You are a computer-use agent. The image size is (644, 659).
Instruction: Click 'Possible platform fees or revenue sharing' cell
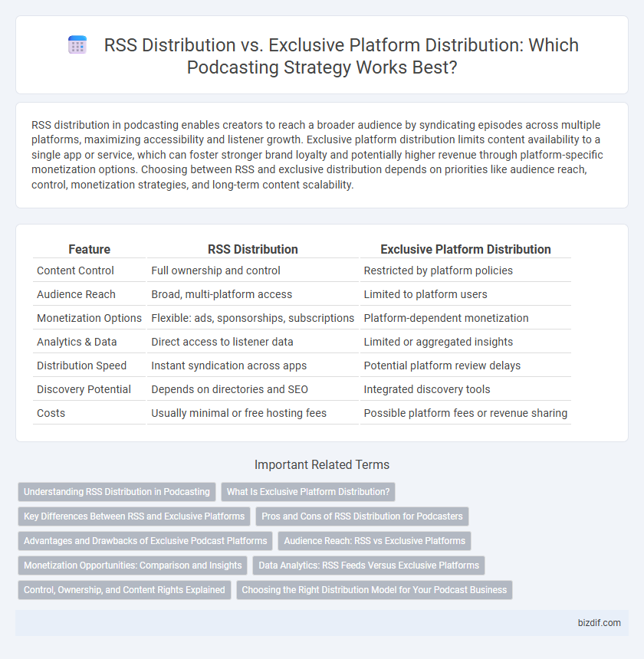(465, 413)
